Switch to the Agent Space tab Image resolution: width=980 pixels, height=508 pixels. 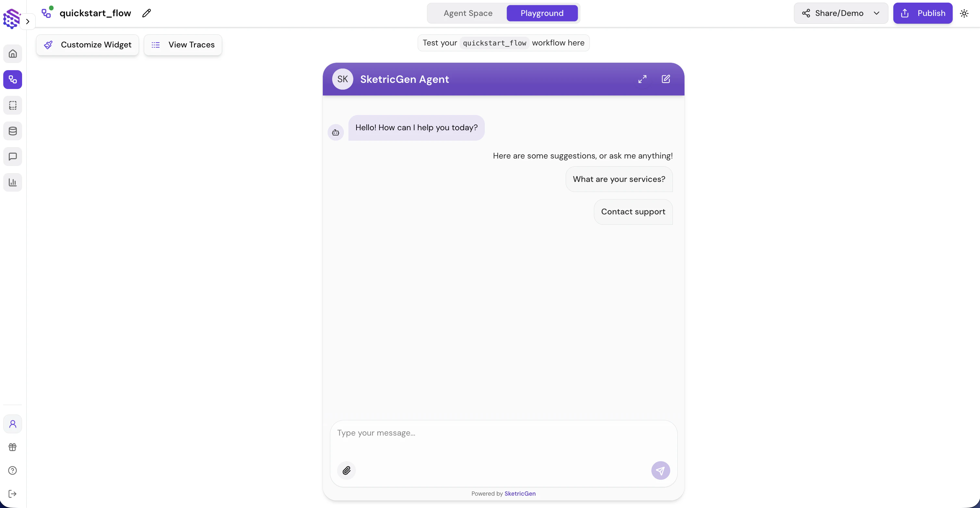468,13
